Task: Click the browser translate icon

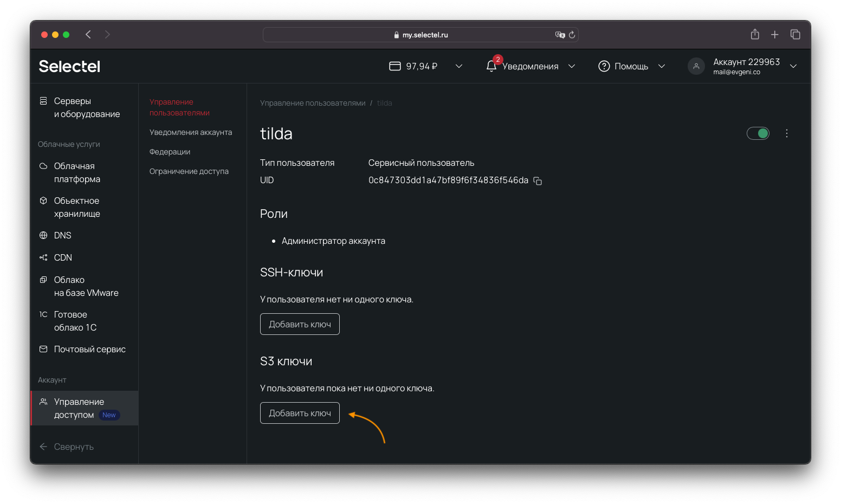Action: pyautogui.click(x=560, y=35)
